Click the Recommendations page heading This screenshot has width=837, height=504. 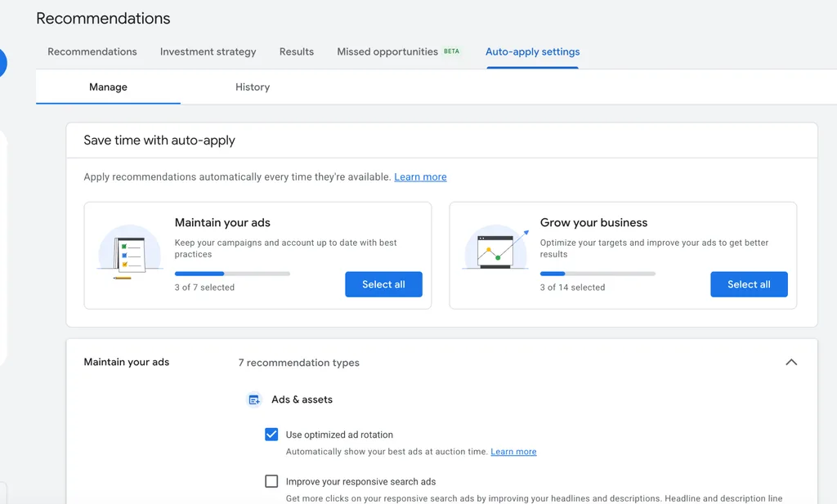[103, 18]
